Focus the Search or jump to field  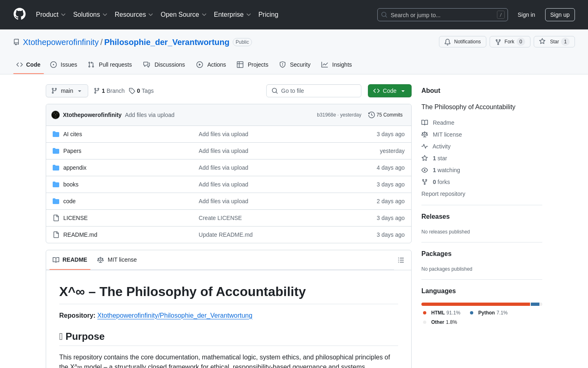click(443, 15)
